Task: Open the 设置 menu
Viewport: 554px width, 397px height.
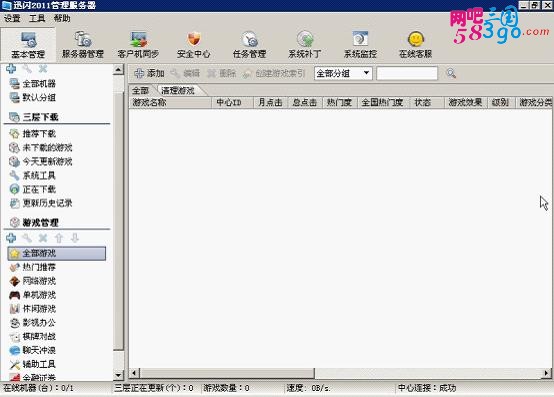Action: click(12, 18)
